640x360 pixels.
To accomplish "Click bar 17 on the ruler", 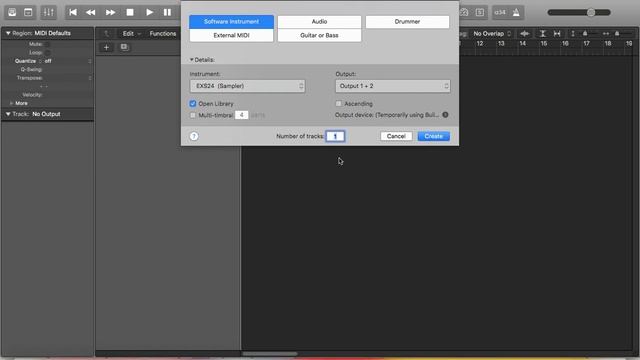I will (587, 43).
